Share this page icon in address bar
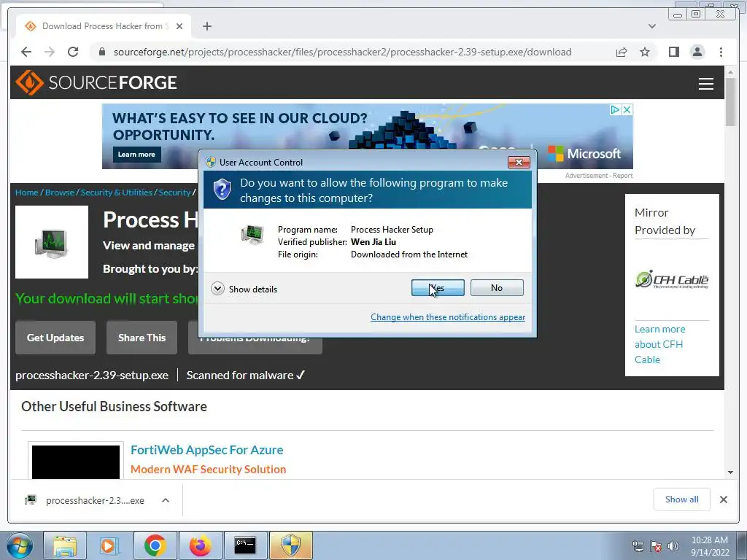Screen dimensions: 747x560 tap(622, 52)
